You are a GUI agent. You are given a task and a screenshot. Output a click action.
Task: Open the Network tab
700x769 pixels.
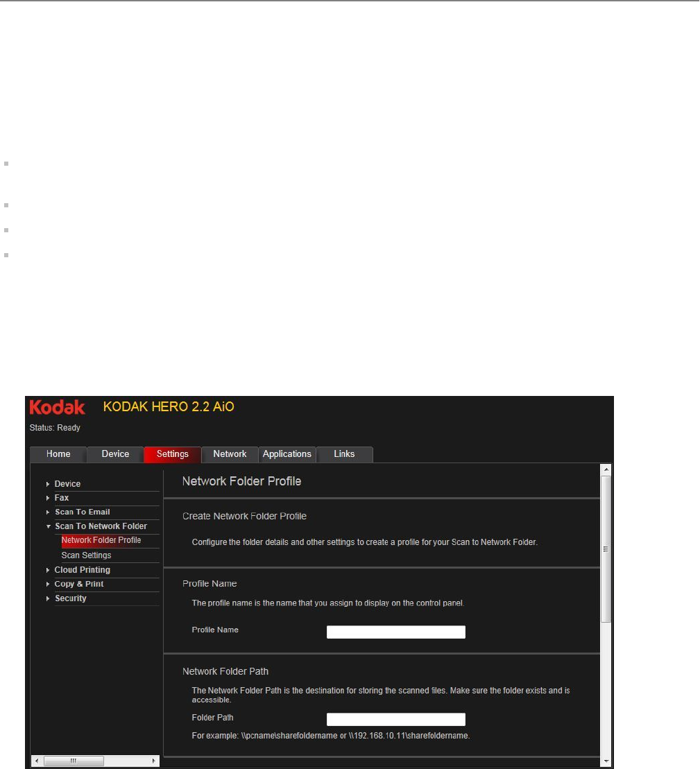230,454
